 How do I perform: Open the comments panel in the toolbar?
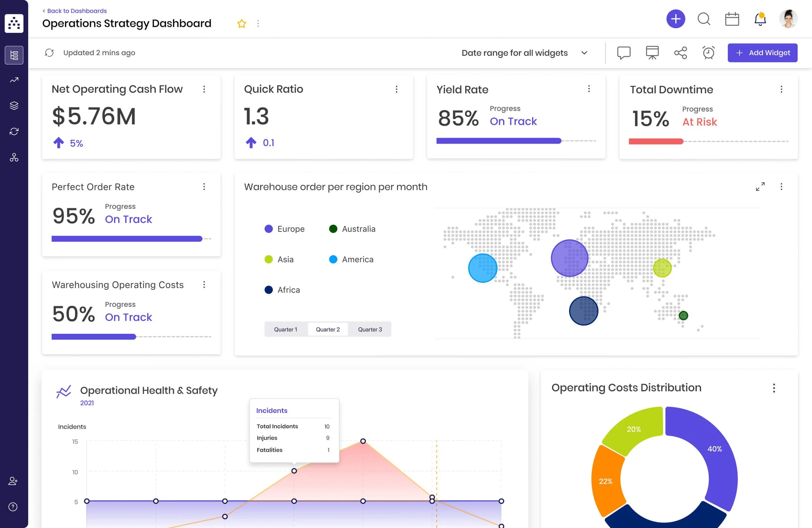point(624,53)
